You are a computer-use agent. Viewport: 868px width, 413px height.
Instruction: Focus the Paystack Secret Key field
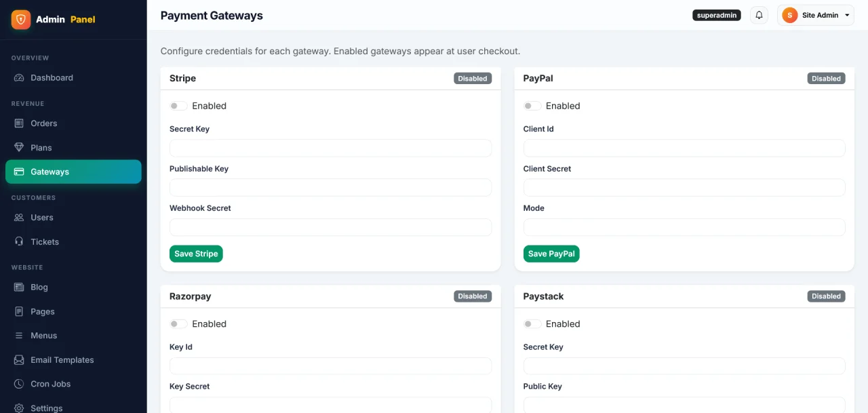684,366
